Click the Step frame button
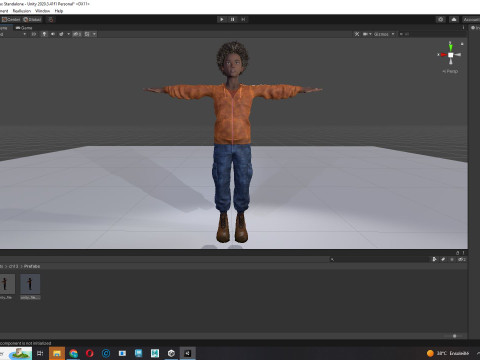The width and height of the screenshot is (480, 360). click(x=243, y=19)
